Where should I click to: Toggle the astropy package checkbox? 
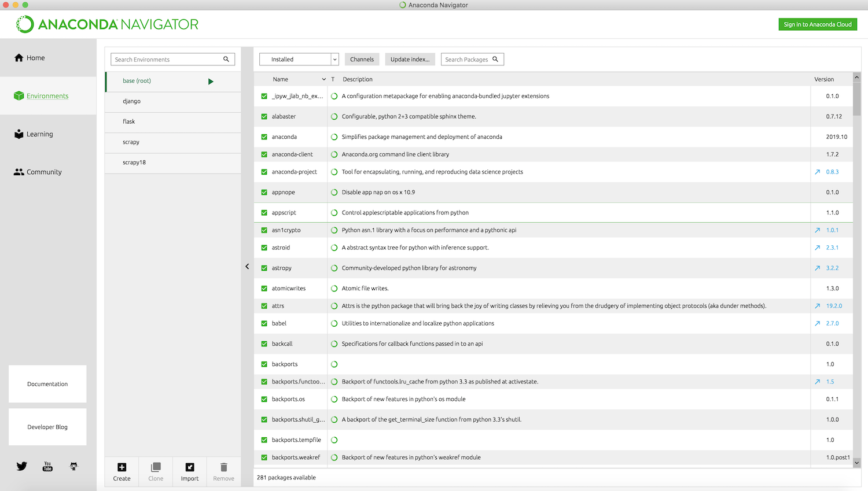[x=264, y=268]
